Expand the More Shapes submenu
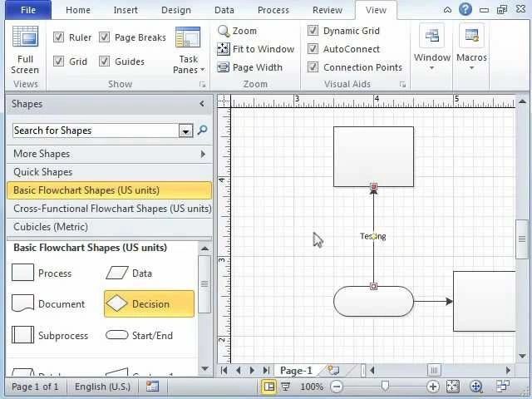 click(203, 154)
